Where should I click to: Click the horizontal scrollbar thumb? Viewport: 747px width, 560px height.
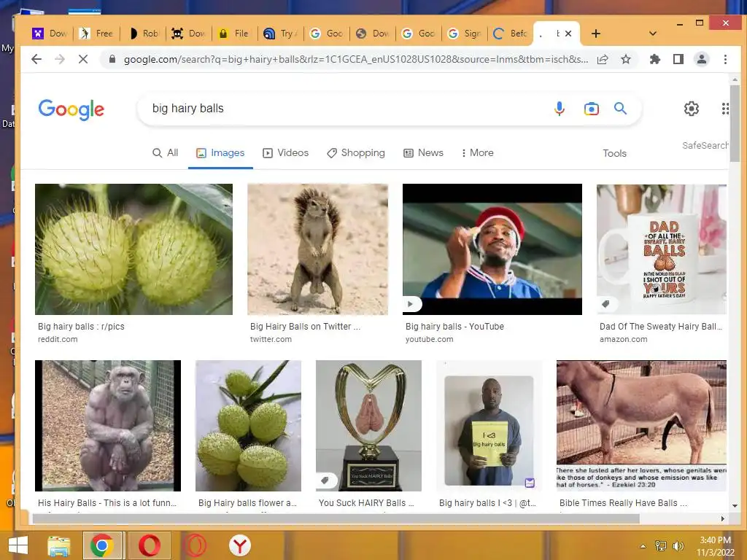(336, 518)
